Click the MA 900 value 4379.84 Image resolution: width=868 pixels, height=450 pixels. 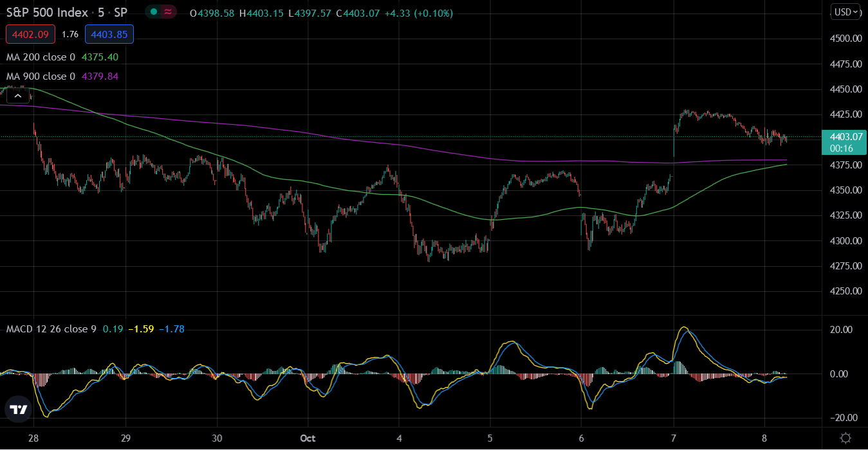(x=100, y=76)
